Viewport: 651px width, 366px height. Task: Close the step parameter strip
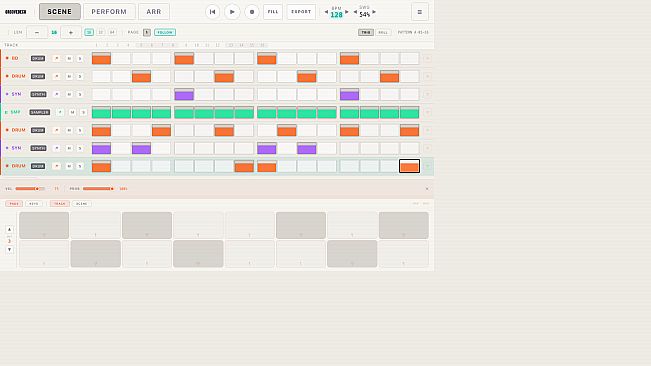coord(427,189)
